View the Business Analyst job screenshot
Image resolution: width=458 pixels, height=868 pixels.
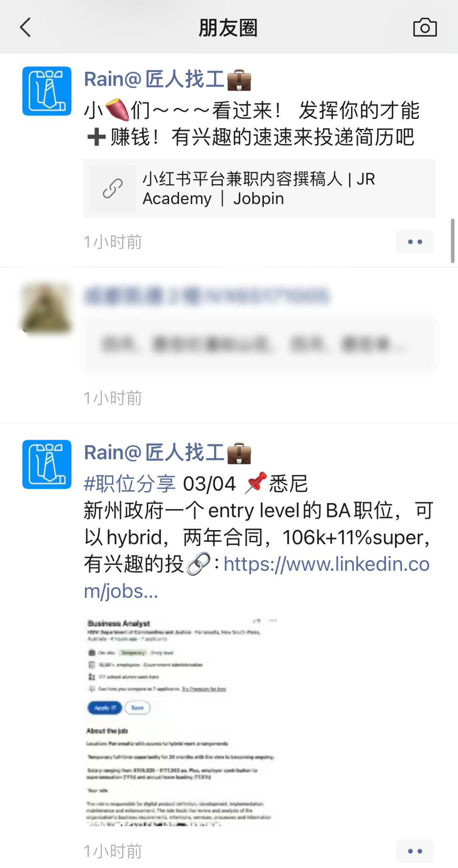point(181,721)
